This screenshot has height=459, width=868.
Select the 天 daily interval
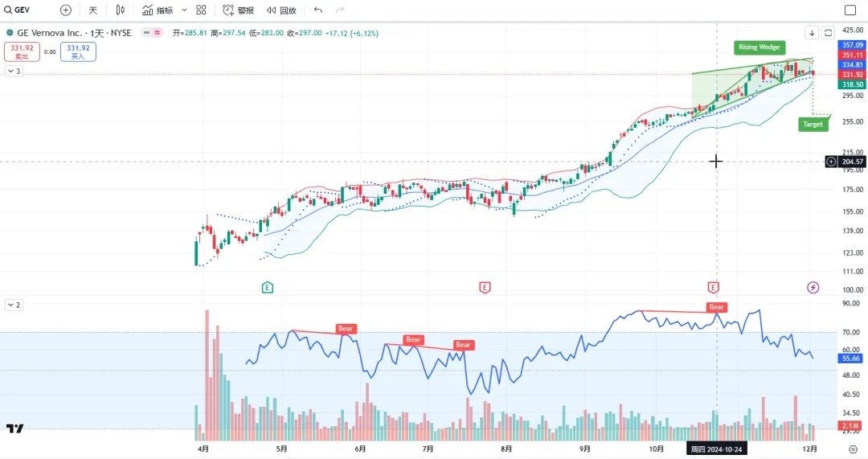point(92,10)
